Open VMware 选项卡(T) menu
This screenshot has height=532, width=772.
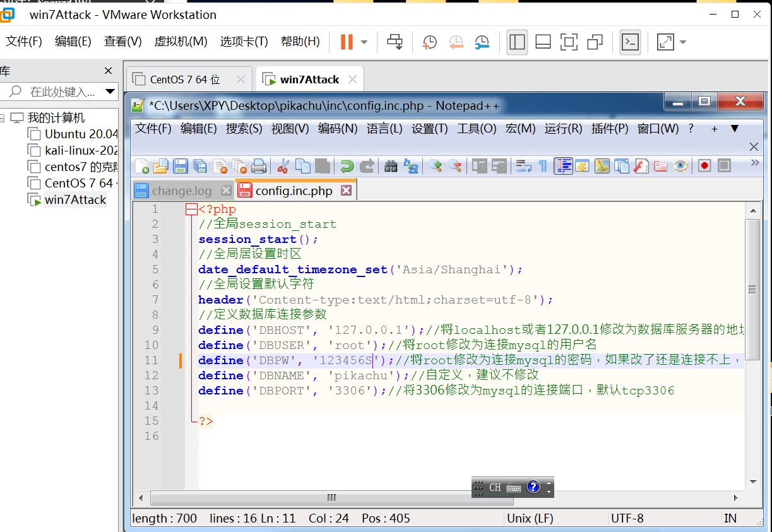[x=244, y=42]
